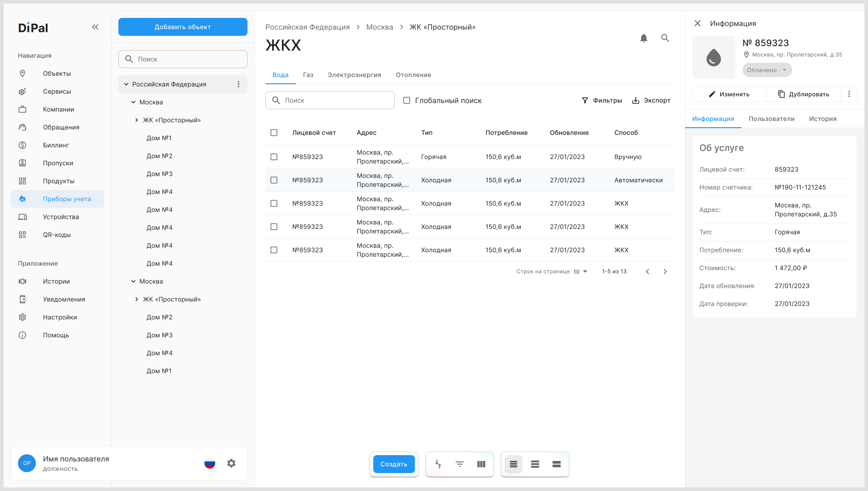Image resolution: width=868 pixels, height=491 pixels.
Task: Toggle the select-all checkbox in table header
Action: 274,133
